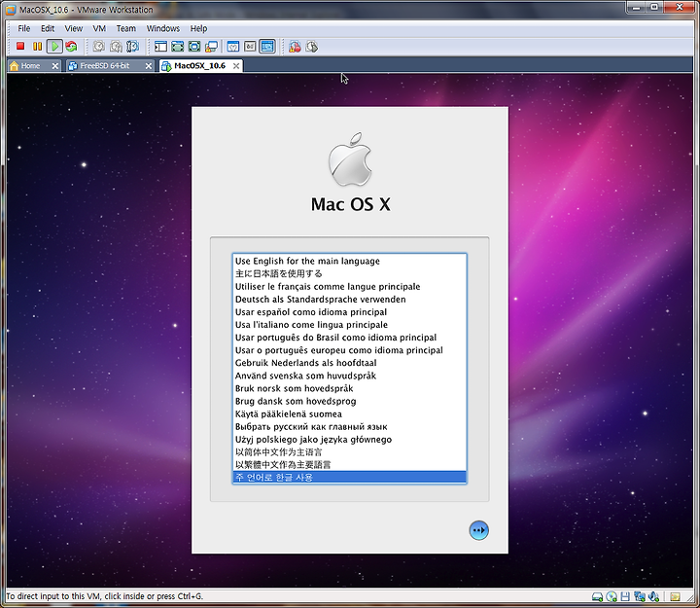Toggle the sidebar view toolbar icon

(x=160, y=46)
